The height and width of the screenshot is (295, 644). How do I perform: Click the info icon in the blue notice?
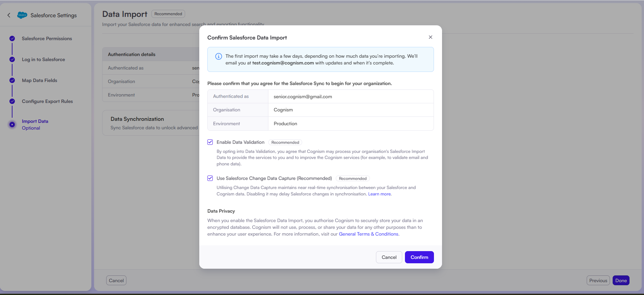coord(218,56)
